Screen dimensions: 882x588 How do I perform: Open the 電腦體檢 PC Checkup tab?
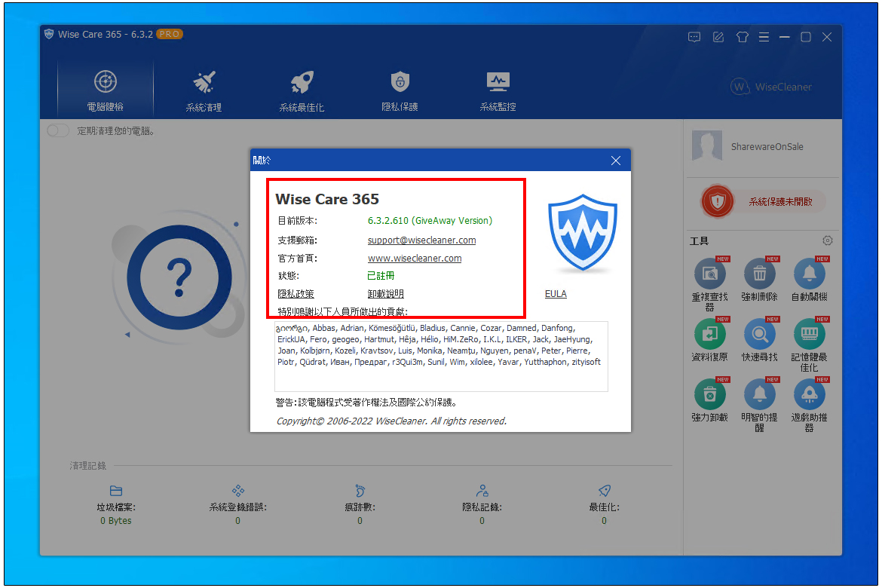(106, 90)
